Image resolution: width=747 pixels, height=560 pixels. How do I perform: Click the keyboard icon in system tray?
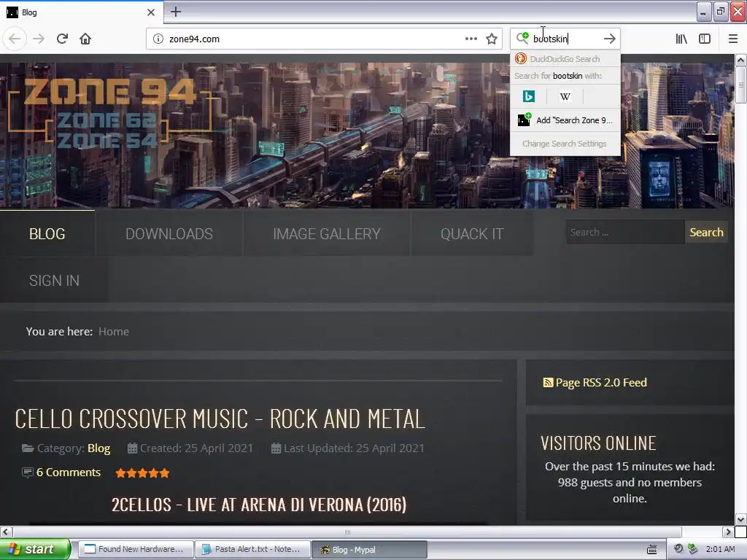651,550
